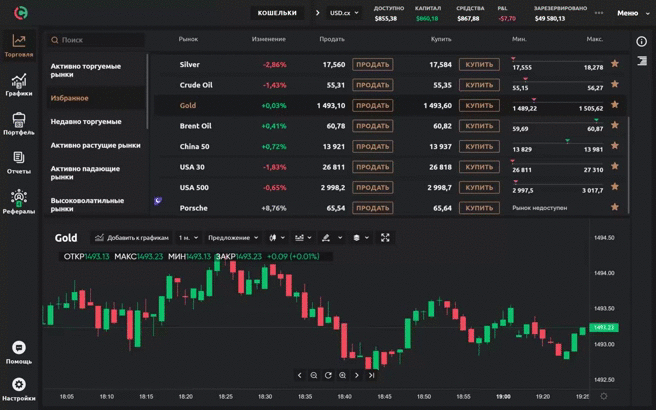Remove Brent Oil from favorites via star

(615, 126)
